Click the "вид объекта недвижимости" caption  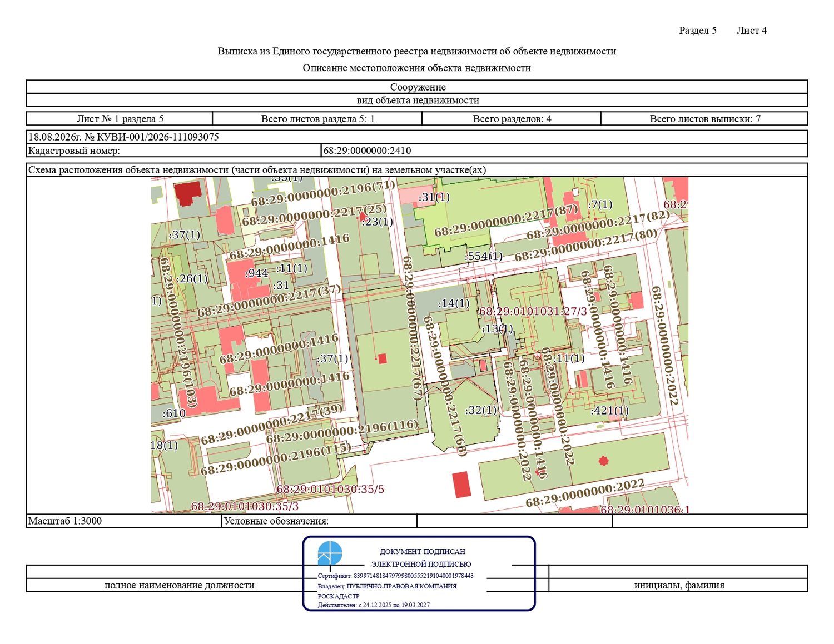point(417,101)
